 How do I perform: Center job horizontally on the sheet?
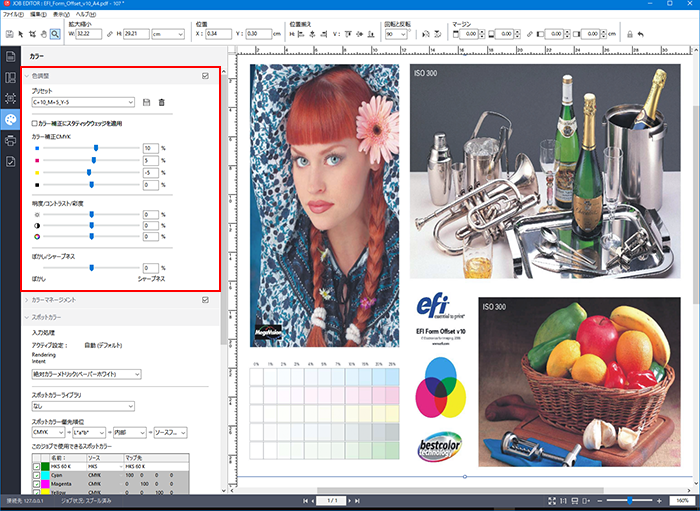[312, 34]
